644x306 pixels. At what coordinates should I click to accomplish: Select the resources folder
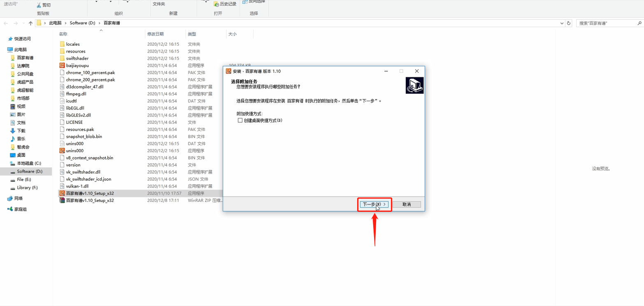pyautogui.click(x=76, y=51)
